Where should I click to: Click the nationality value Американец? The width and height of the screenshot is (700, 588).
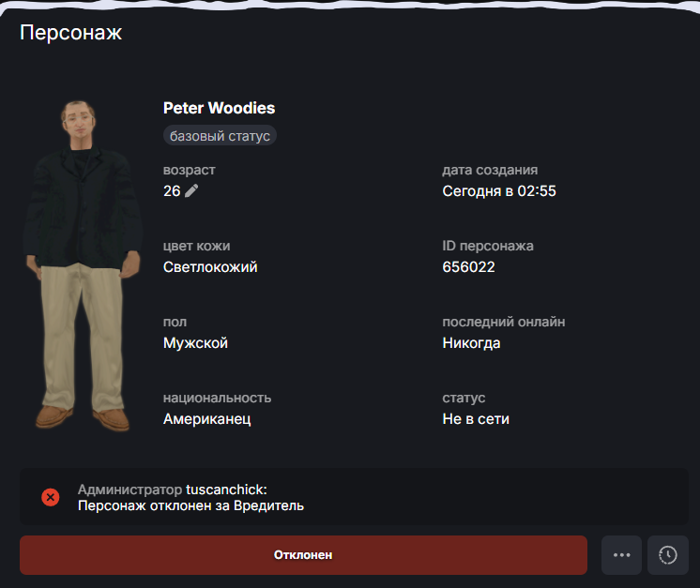point(207,419)
